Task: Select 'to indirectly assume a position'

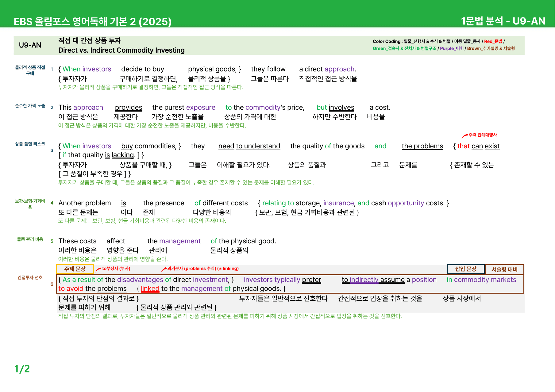Action: point(389,280)
